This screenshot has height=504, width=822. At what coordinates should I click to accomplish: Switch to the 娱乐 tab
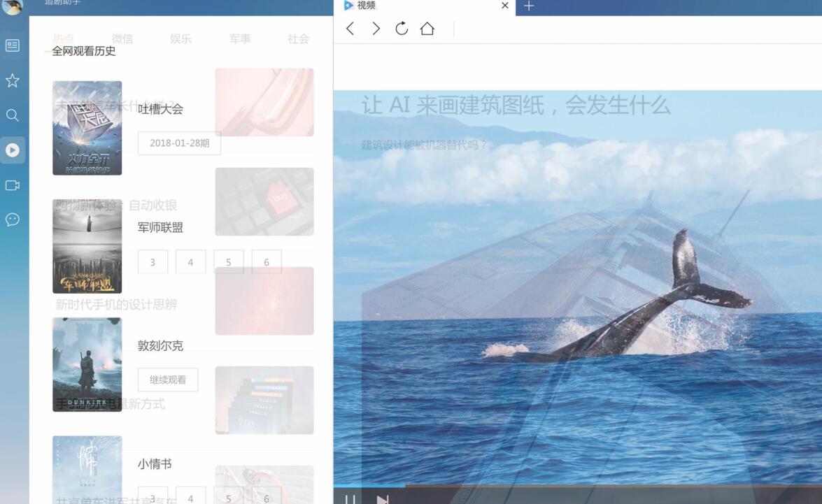point(181,38)
